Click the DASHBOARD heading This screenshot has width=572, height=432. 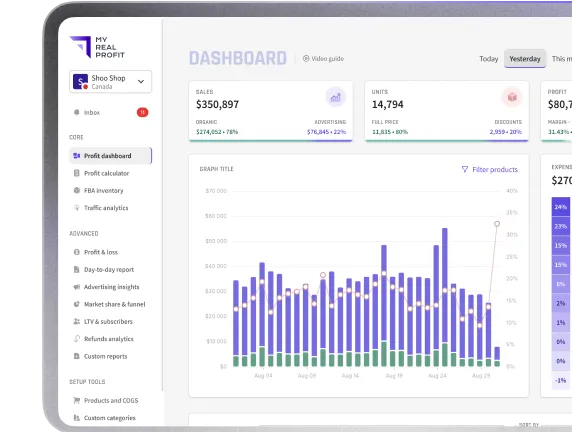click(x=238, y=58)
